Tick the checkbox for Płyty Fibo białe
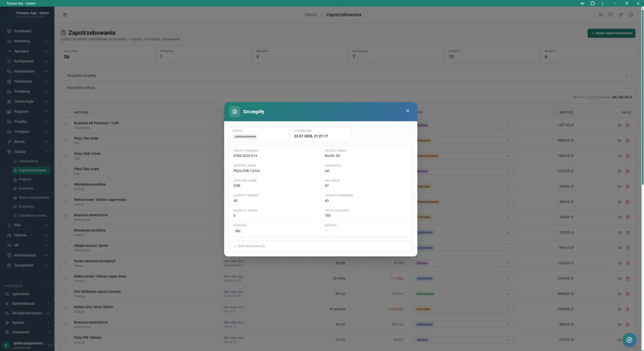644x351 pixels. [x=65, y=140]
